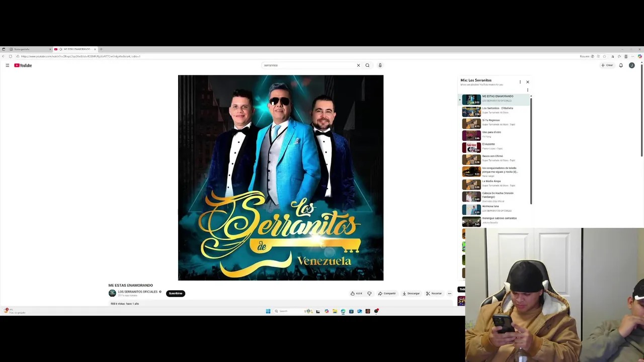Image resolution: width=644 pixels, height=362 pixels.
Task: Go back with the browser back arrow
Action: pos(4,56)
